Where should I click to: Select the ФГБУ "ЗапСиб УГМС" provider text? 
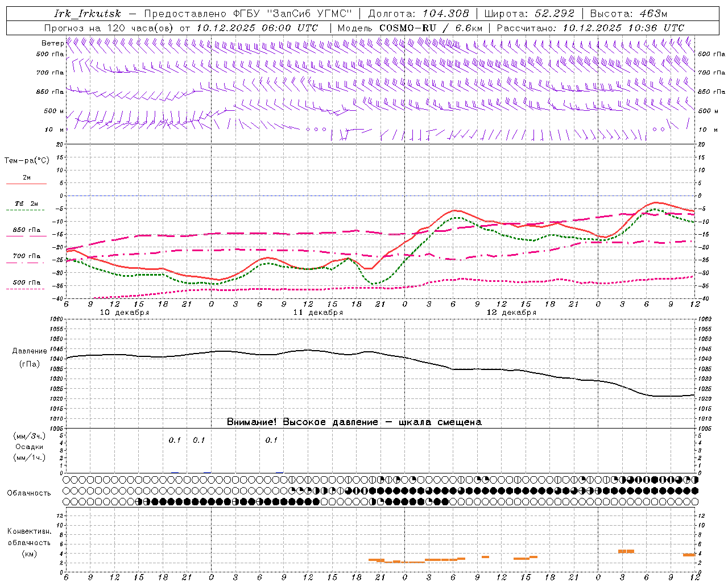coord(292,14)
